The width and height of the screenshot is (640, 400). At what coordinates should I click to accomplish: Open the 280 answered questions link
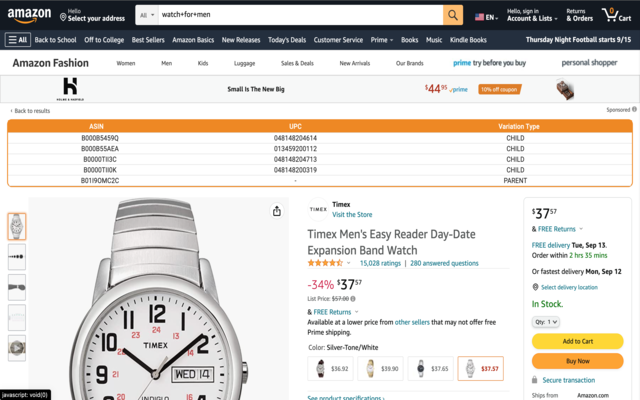tap(444, 263)
